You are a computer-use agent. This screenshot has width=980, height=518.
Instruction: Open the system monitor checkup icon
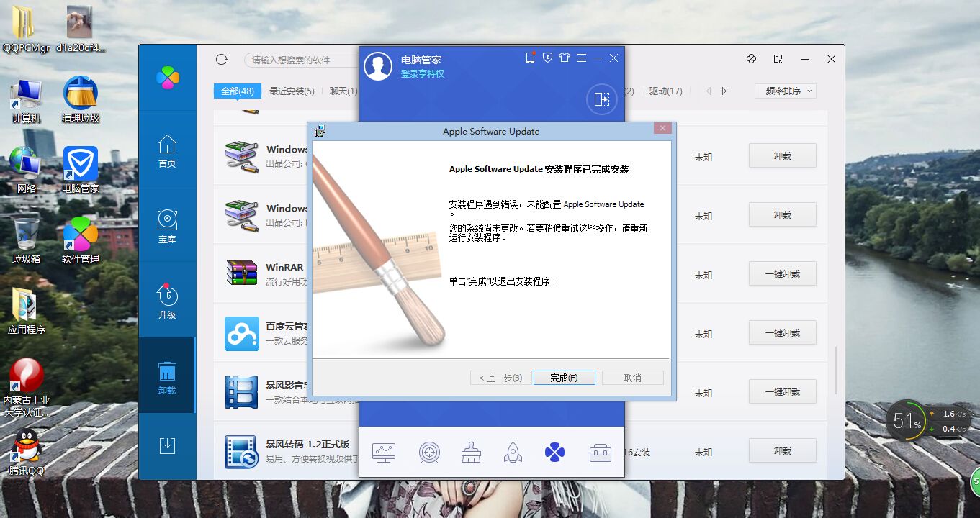pyautogui.click(x=384, y=453)
